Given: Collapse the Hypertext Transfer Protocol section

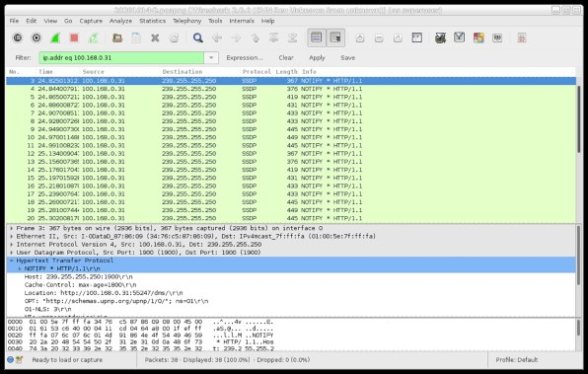Looking at the screenshot, I should (12, 261).
